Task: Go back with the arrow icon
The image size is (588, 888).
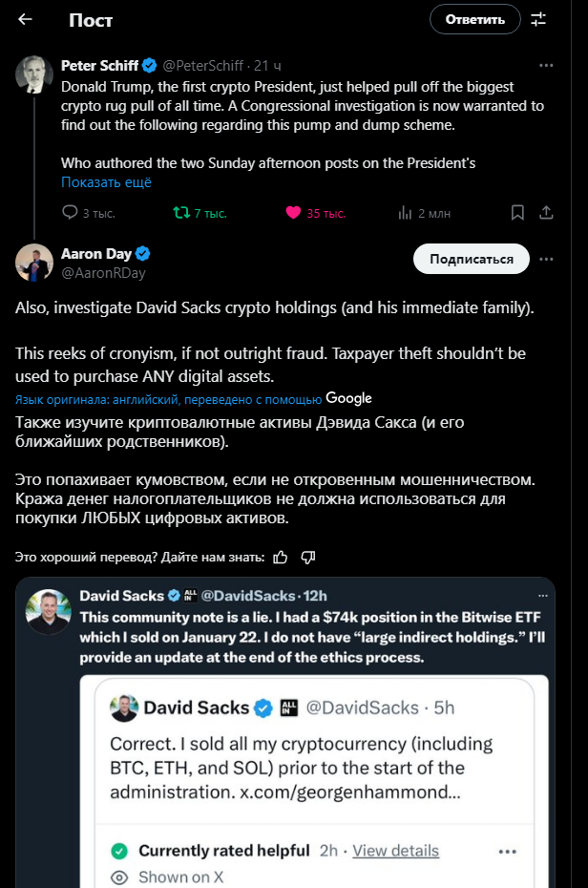Action: coord(26,19)
